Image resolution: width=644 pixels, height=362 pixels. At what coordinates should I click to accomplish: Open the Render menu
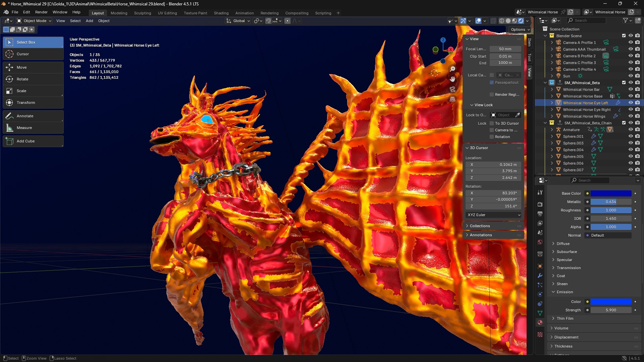point(41,12)
